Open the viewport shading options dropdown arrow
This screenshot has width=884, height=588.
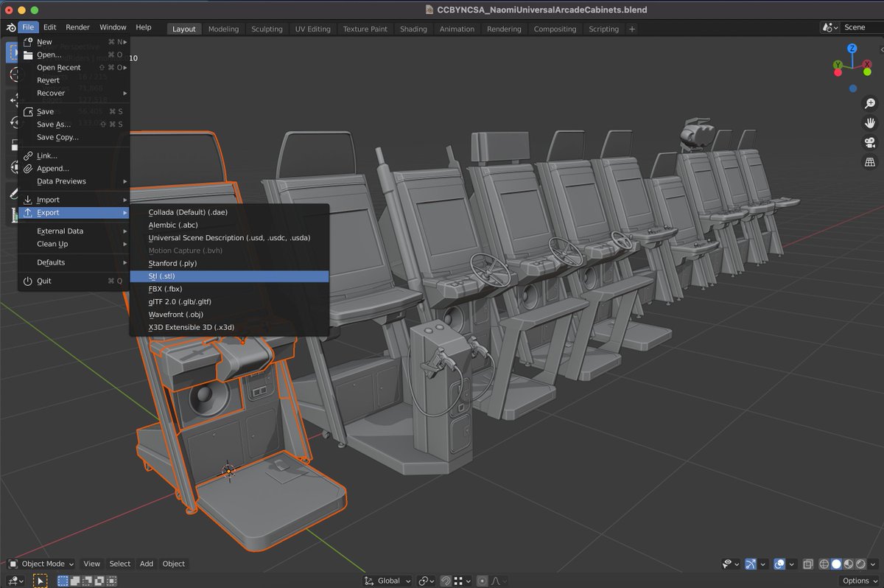click(873, 564)
